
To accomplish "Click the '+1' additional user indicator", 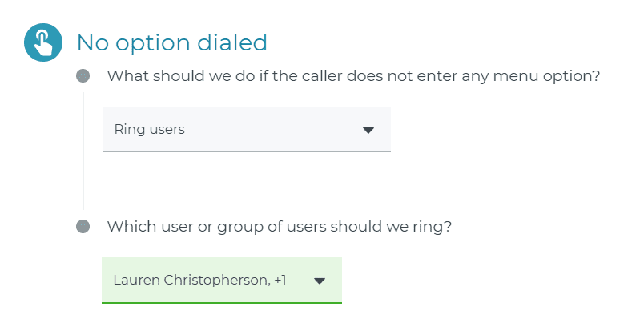I will click(x=280, y=281).
